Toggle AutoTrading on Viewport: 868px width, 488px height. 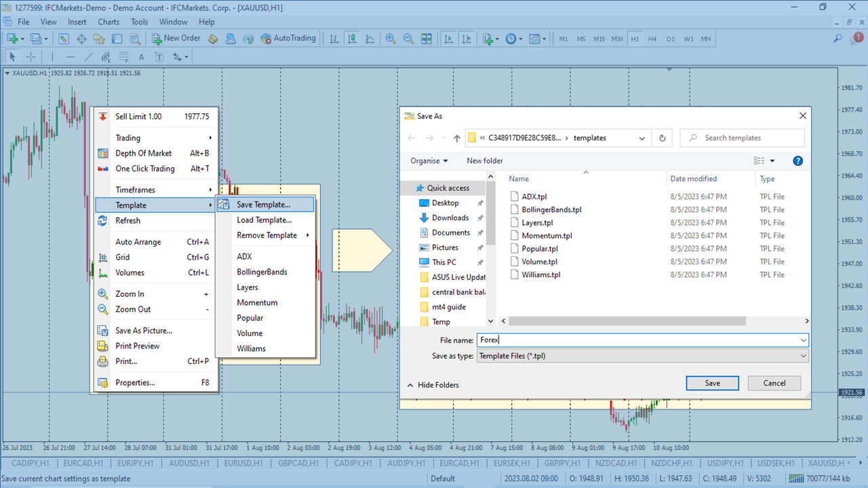[x=289, y=39]
